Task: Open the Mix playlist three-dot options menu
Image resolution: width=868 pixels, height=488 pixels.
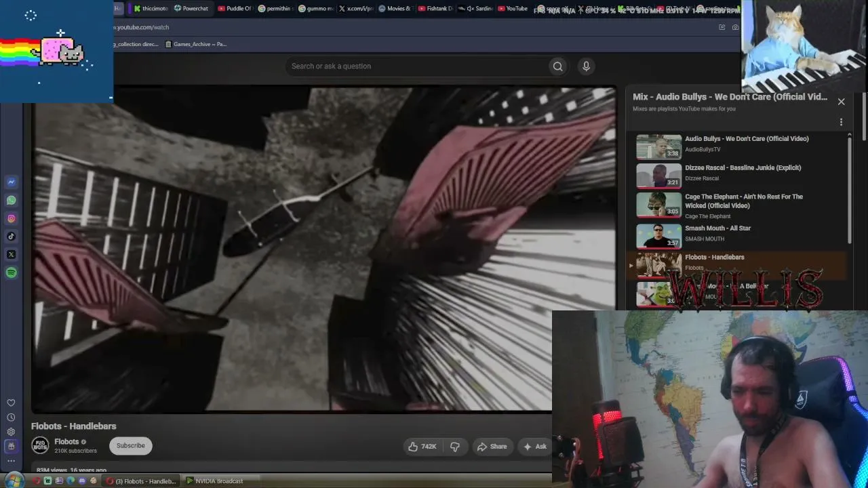Action: click(841, 123)
